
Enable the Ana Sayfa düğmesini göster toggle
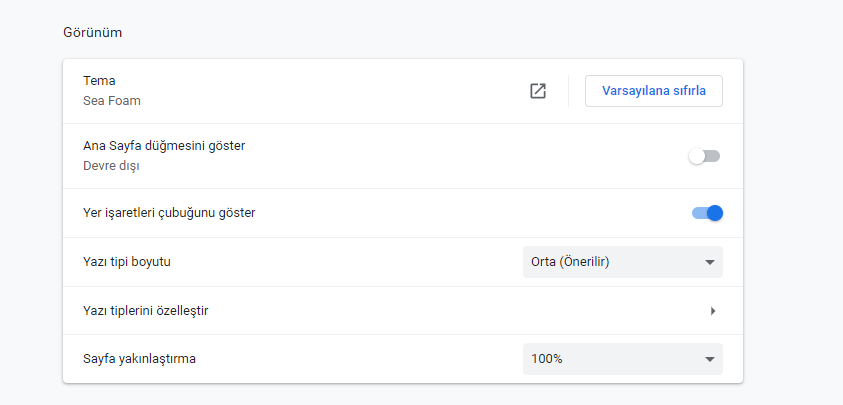704,156
